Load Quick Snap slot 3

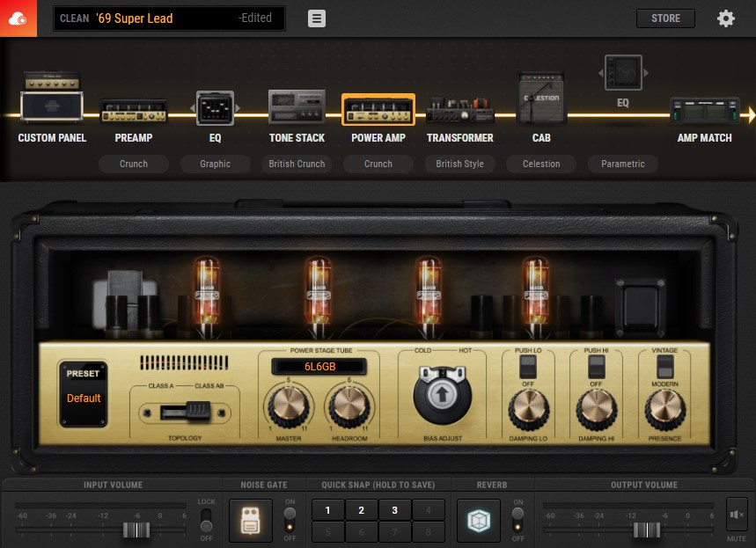pos(394,510)
